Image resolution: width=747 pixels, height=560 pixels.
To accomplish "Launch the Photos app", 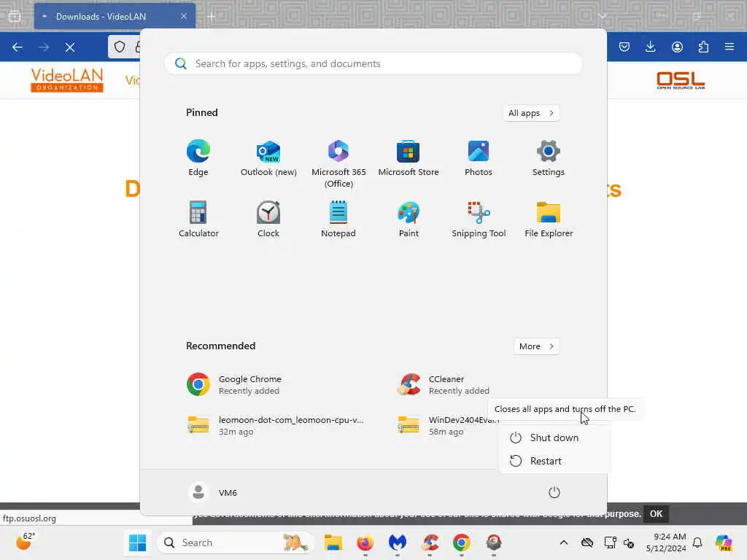I will [x=479, y=158].
